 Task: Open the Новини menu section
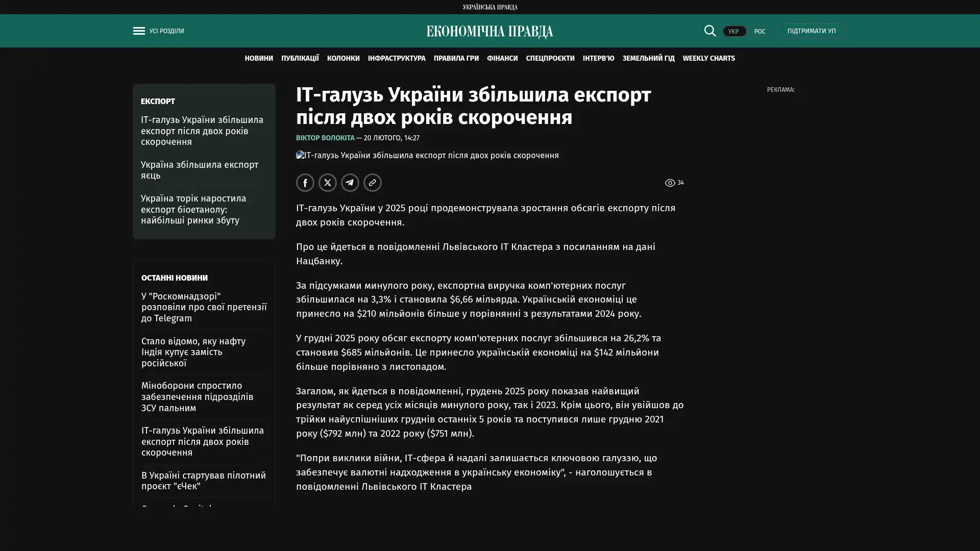coord(259,59)
